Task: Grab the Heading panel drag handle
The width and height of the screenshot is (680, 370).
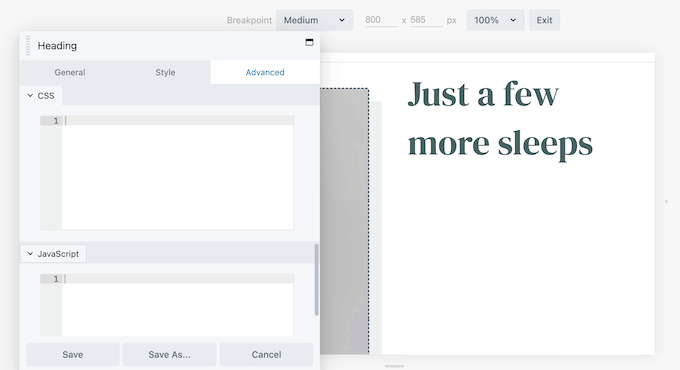Action: click(28, 46)
